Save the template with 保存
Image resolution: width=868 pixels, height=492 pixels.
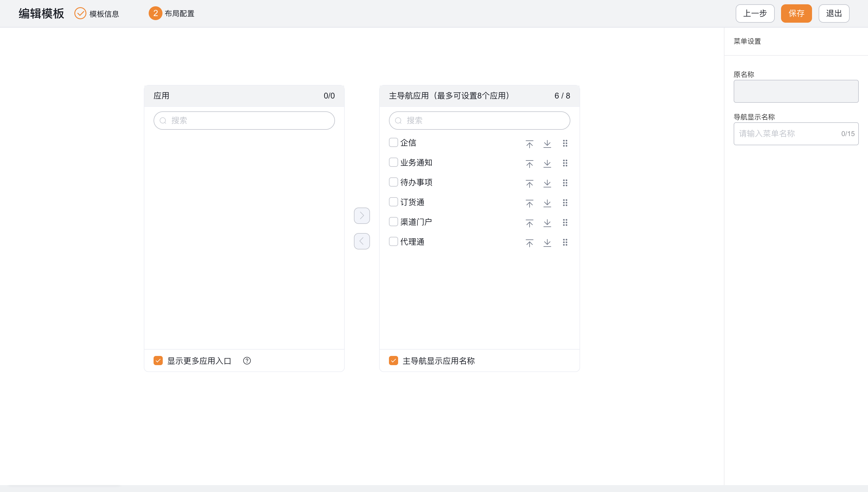pos(796,13)
